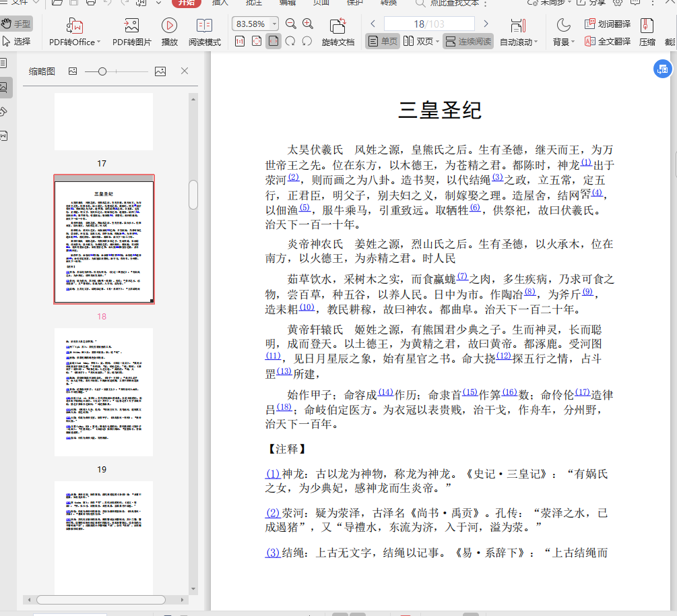Select the 手型 hand tool
The height and width of the screenshot is (616, 677).
coord(15,24)
